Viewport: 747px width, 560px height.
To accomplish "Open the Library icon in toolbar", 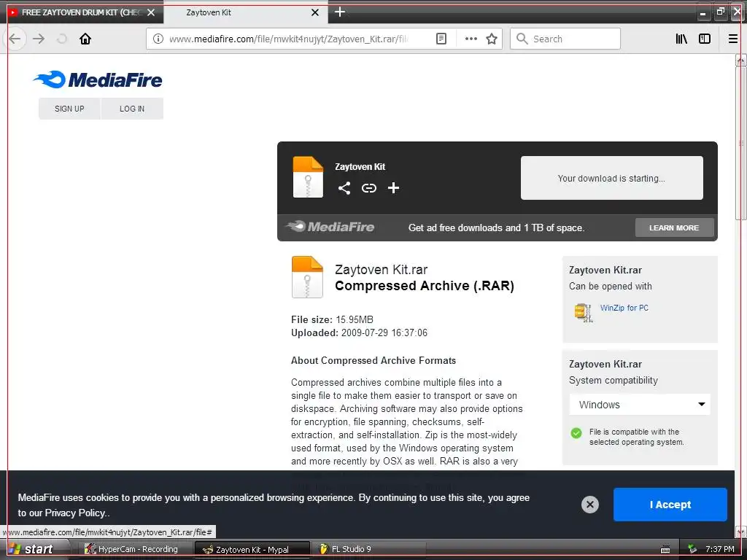I will [681, 39].
